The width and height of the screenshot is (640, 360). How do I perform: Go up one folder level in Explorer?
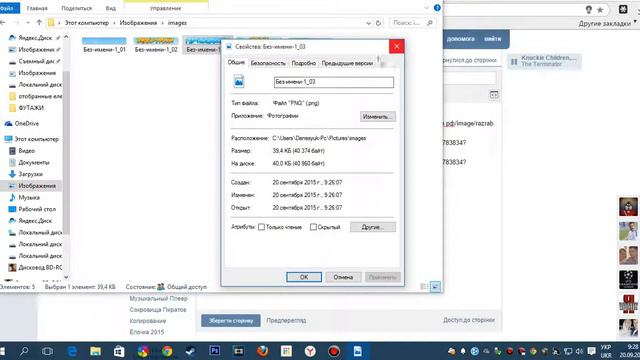tap(39, 23)
